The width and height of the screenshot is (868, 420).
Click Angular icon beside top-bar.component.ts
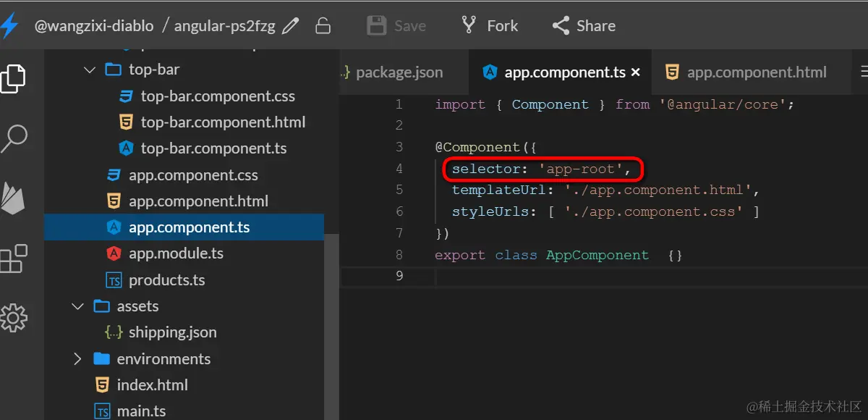click(126, 148)
